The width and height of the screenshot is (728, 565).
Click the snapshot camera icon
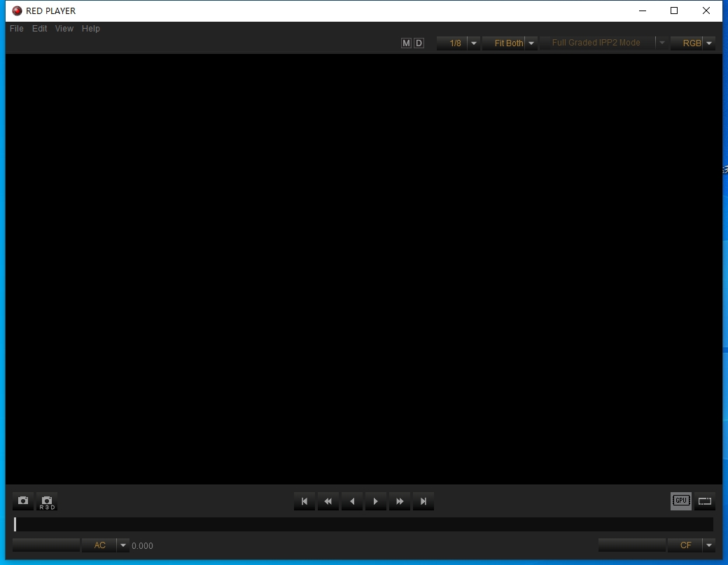pyautogui.click(x=23, y=501)
